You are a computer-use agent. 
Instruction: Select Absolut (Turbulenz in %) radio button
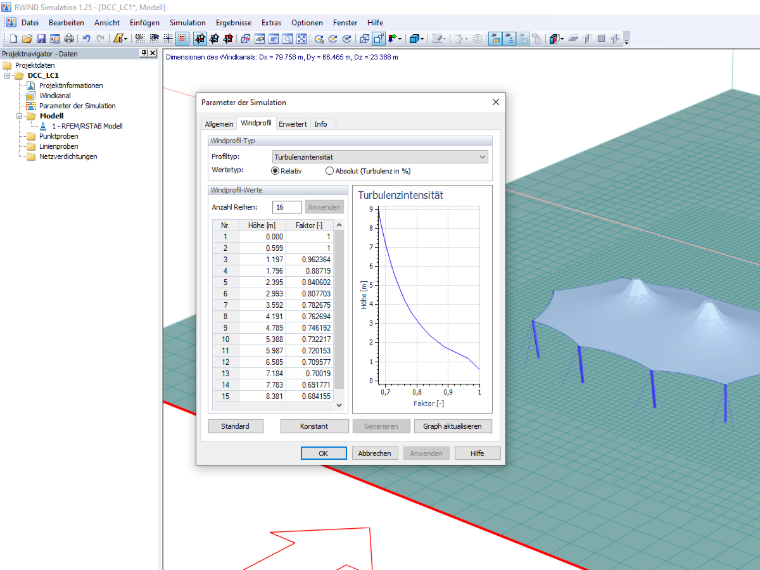point(330,171)
